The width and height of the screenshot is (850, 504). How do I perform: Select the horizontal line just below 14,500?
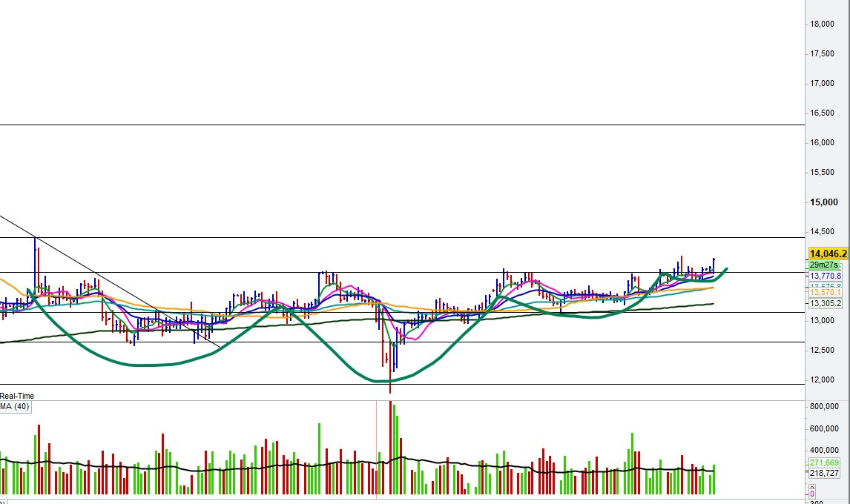pos(402,238)
